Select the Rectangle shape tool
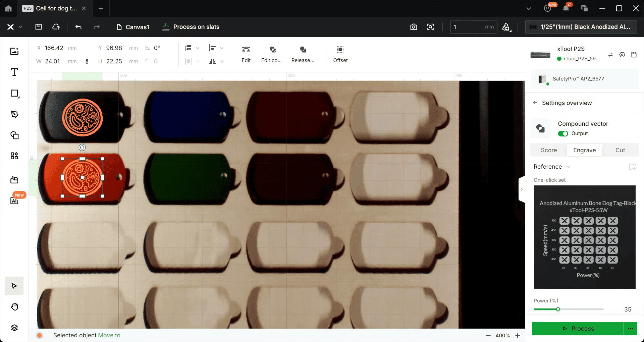 pos(14,93)
